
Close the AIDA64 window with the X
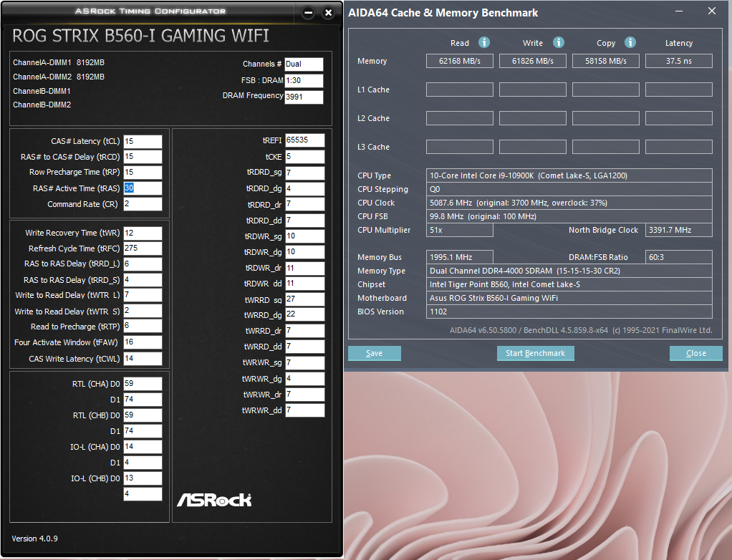[711, 11]
